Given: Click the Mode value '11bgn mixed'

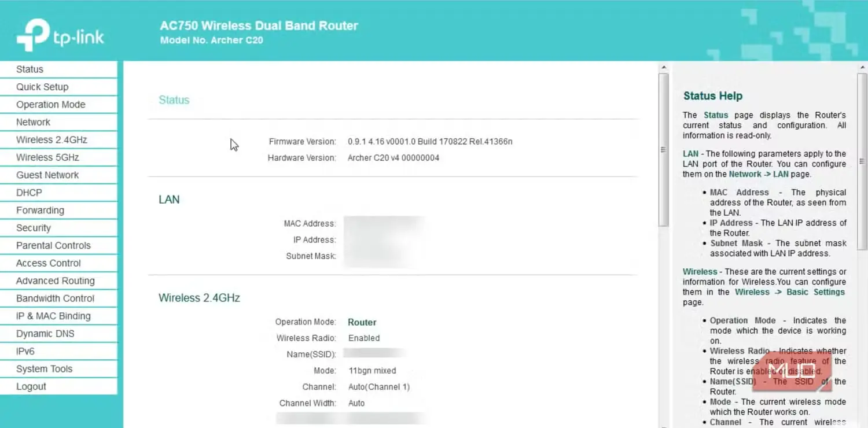Looking at the screenshot, I should pos(372,371).
